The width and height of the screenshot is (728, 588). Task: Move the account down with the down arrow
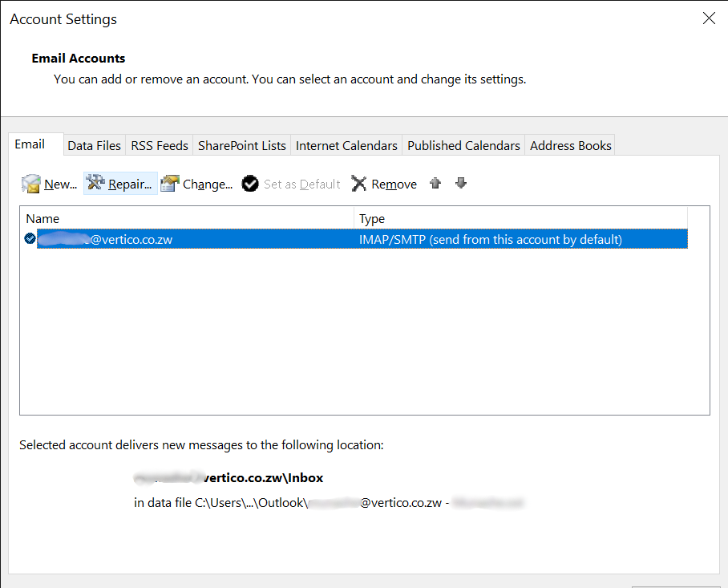[461, 183]
